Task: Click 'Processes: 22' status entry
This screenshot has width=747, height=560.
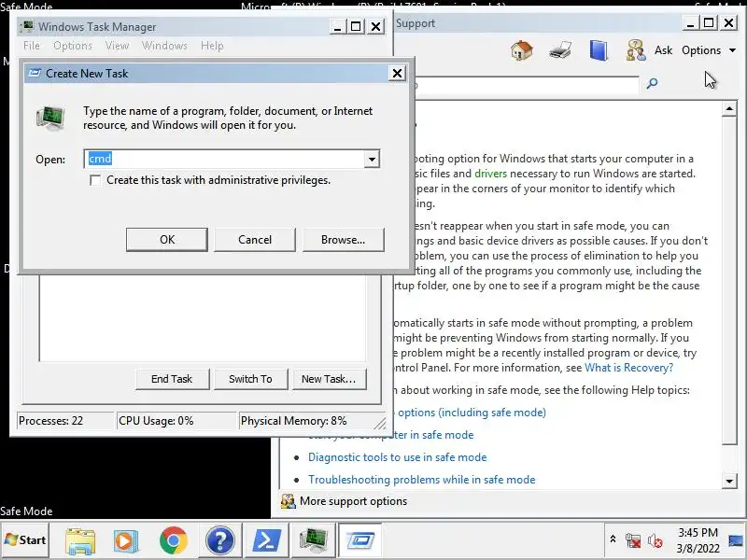Action: tap(64, 421)
